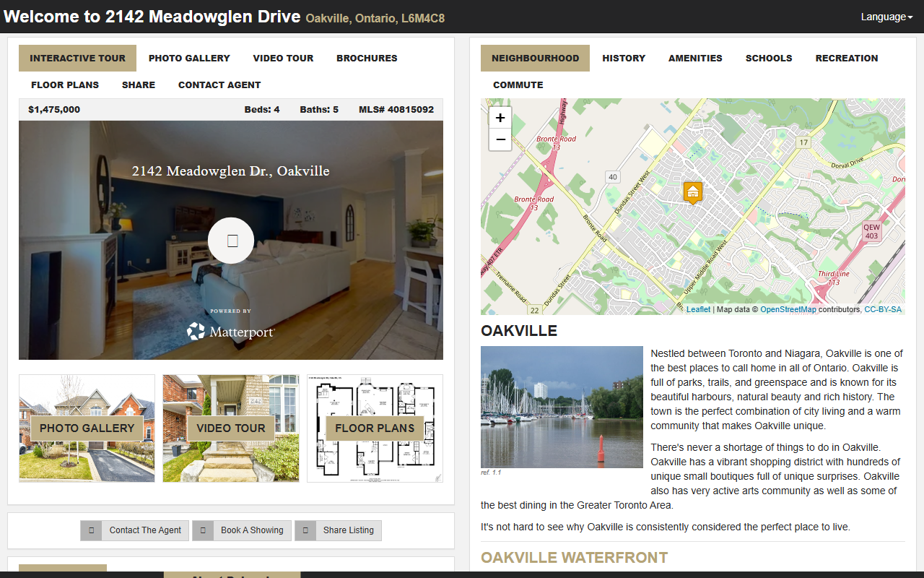This screenshot has height=578, width=924.
Task: Open the Floor Plans thumbnail
Action: click(375, 428)
